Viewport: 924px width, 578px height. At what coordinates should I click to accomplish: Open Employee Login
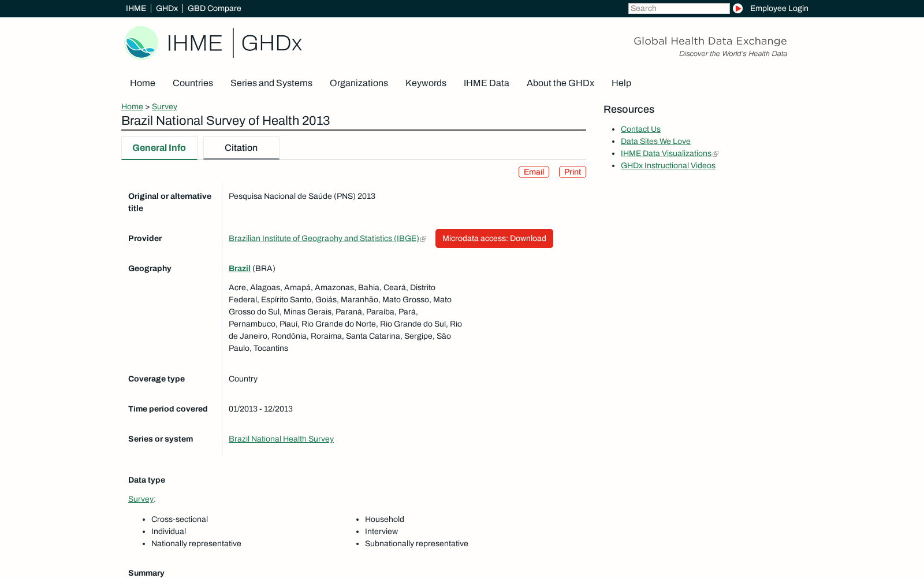click(x=779, y=8)
